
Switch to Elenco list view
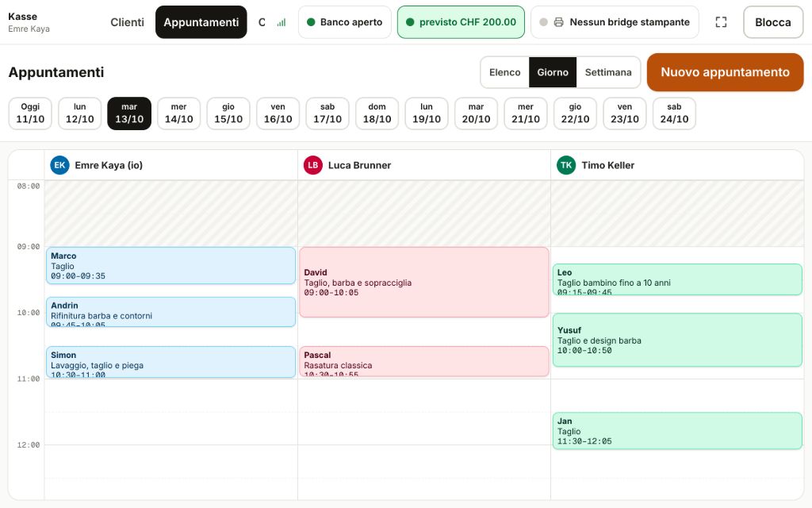click(x=504, y=72)
